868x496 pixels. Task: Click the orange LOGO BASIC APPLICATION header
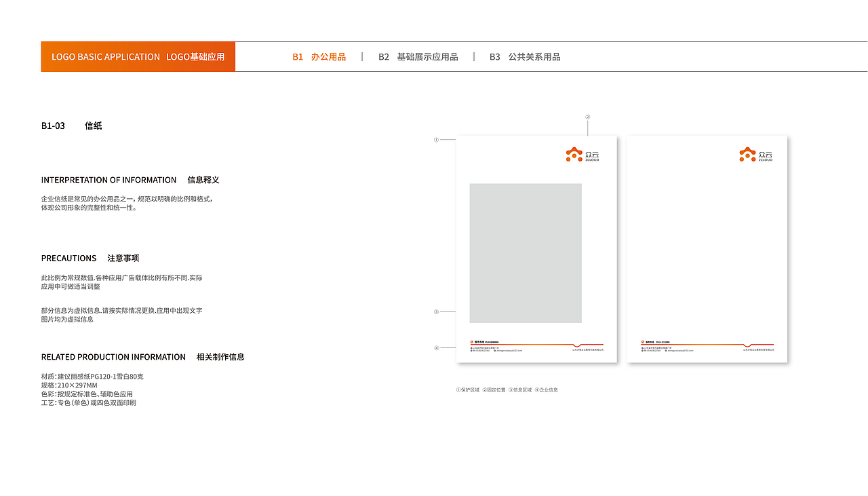(138, 56)
